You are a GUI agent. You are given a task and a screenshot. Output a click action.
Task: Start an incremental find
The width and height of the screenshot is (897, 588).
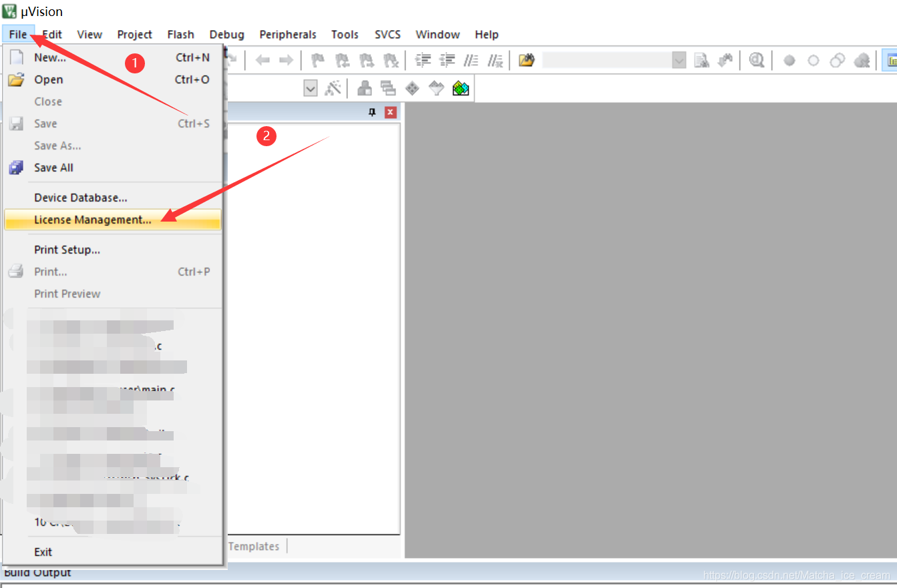[725, 60]
